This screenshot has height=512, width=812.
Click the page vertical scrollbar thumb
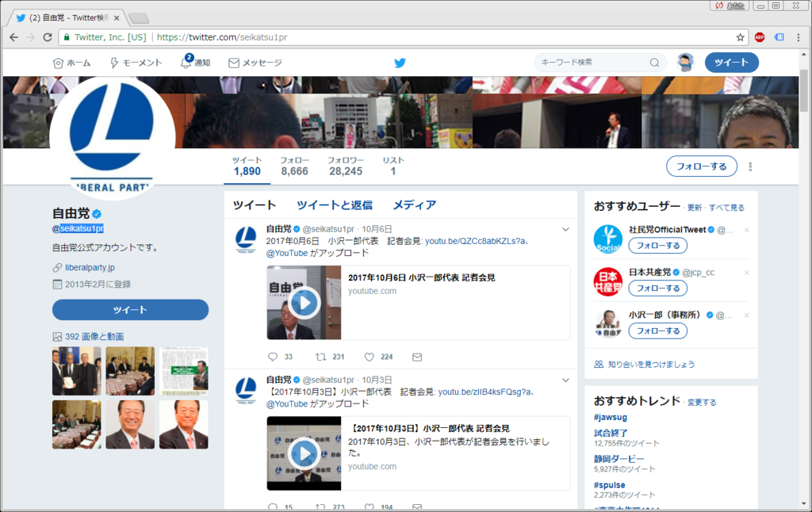click(x=804, y=89)
